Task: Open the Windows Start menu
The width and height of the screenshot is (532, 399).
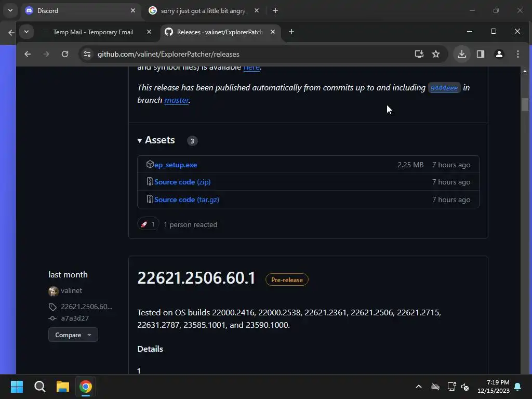Action: pos(17,387)
